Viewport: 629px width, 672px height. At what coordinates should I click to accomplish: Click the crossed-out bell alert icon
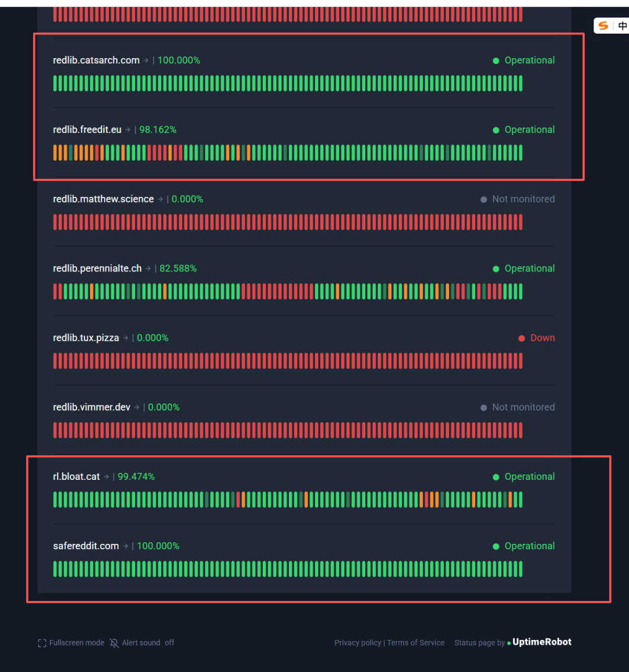(x=114, y=643)
